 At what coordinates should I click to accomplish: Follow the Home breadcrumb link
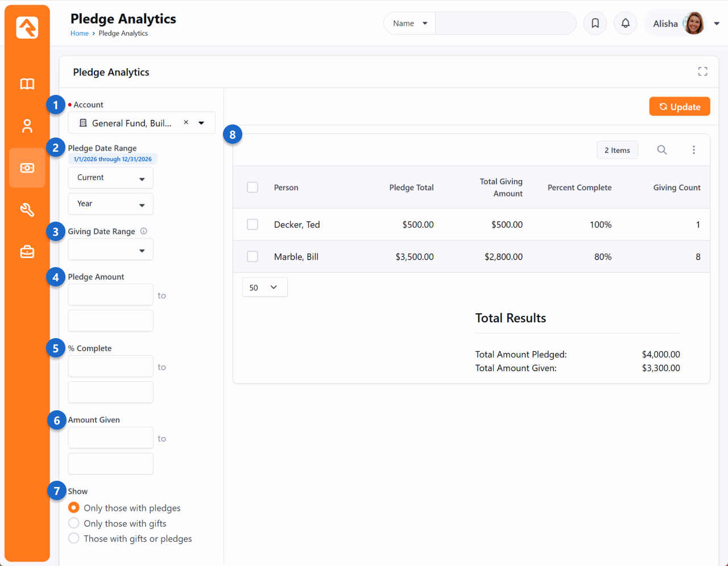(x=79, y=34)
